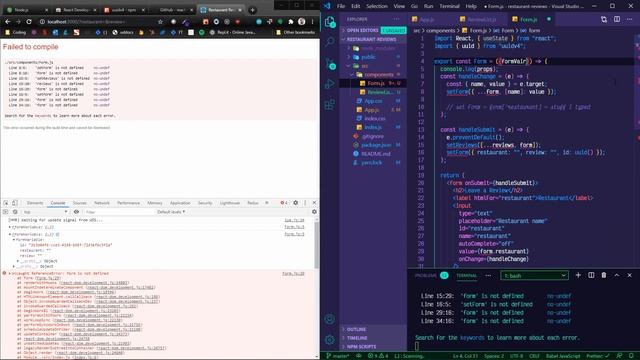Screen dimensions: 640x360
Task: Open the Default levels dropdown in console
Action: 171,212
